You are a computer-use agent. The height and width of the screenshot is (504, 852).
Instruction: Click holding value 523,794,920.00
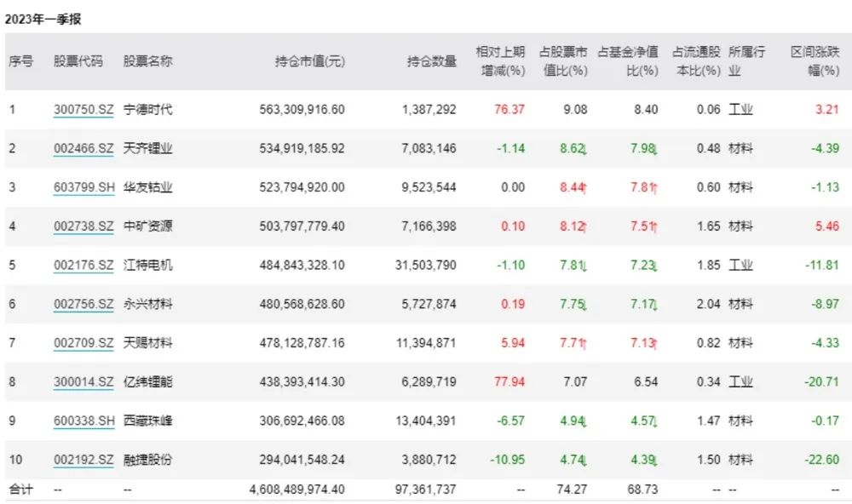pos(302,187)
